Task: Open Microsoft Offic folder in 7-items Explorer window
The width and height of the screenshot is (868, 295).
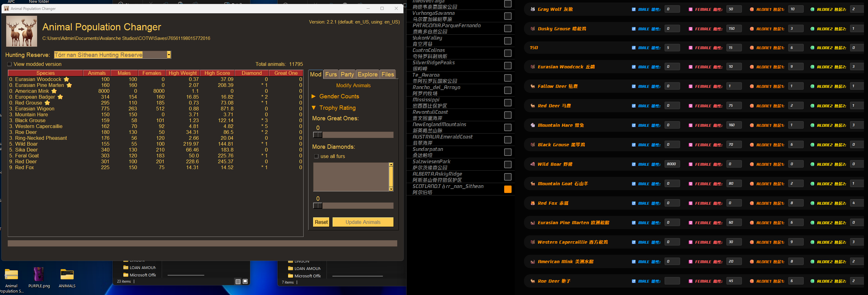Action: [304, 276]
